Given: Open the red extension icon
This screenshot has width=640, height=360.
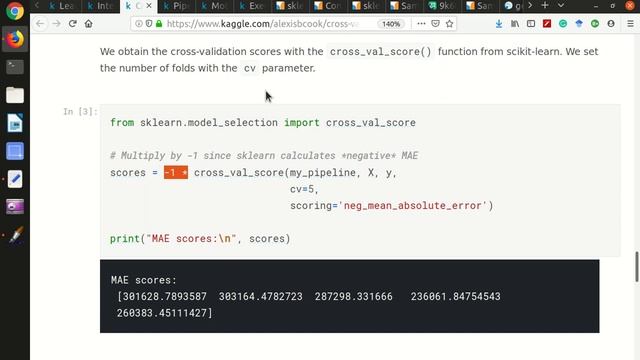Looking at the screenshot, I should (547, 24).
